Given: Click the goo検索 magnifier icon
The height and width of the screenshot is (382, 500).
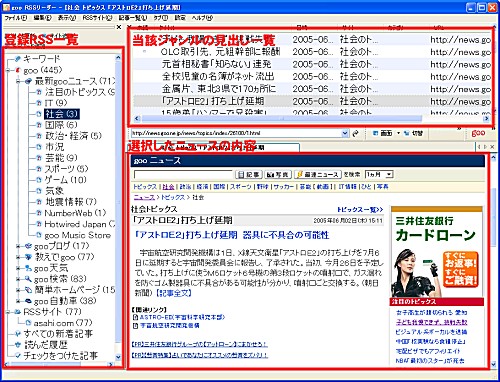Looking at the screenshot, I should coord(29,279).
